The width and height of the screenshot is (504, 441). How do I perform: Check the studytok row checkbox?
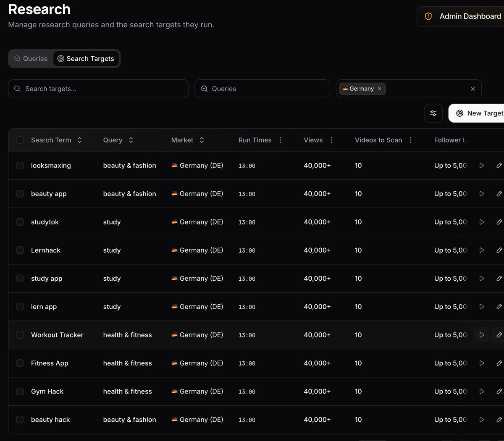pyautogui.click(x=20, y=222)
